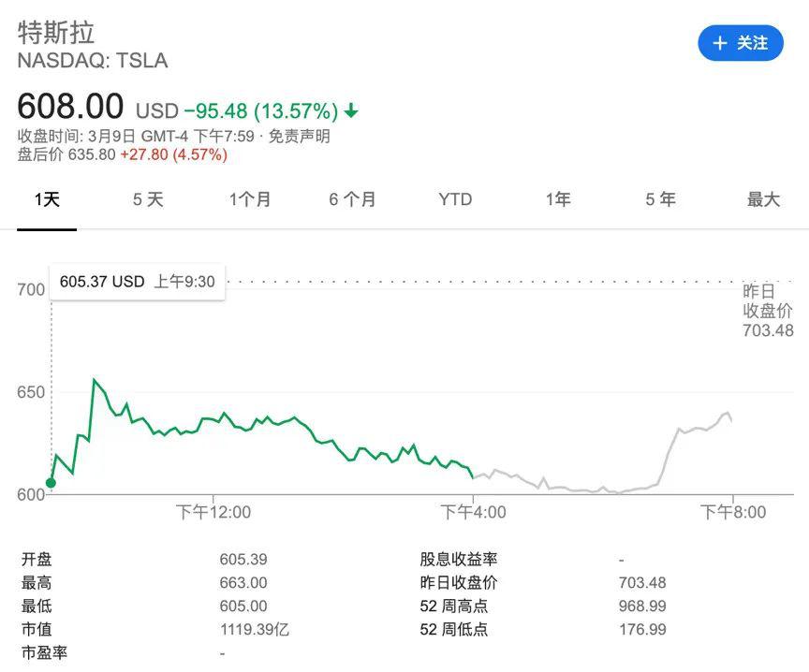Click the 600 y-axis label

click(31, 494)
